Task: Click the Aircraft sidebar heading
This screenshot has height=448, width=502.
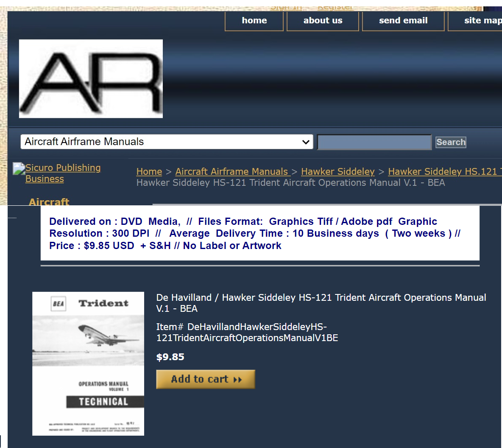Action: pos(49,201)
